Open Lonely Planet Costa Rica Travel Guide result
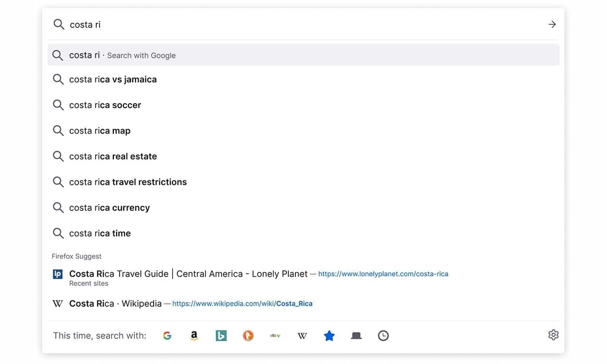 (x=188, y=274)
